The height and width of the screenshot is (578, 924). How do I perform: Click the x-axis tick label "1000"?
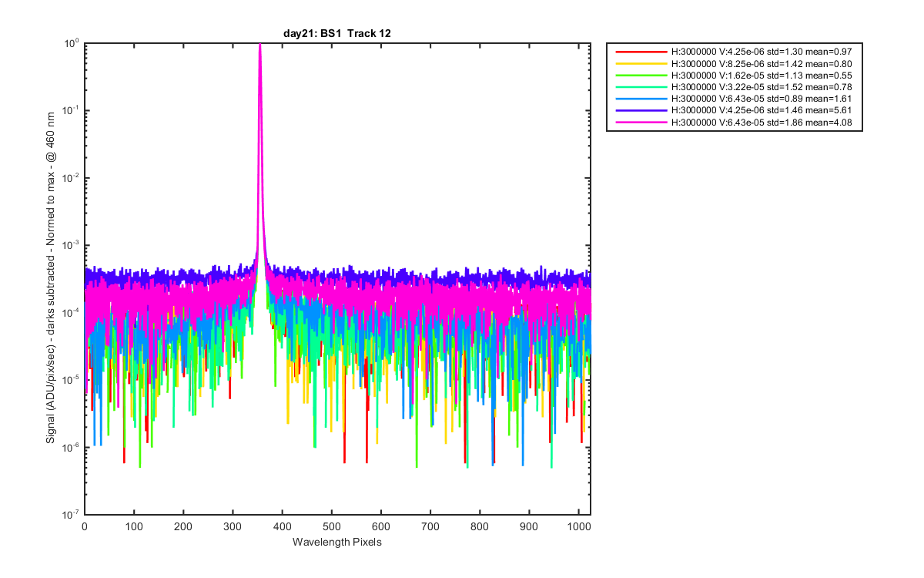[x=577, y=526]
